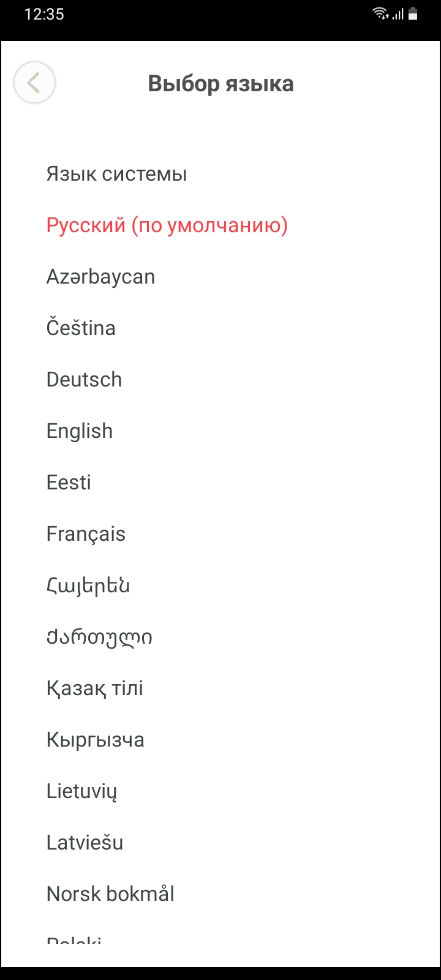
Task: Select Français language
Action: (x=86, y=534)
